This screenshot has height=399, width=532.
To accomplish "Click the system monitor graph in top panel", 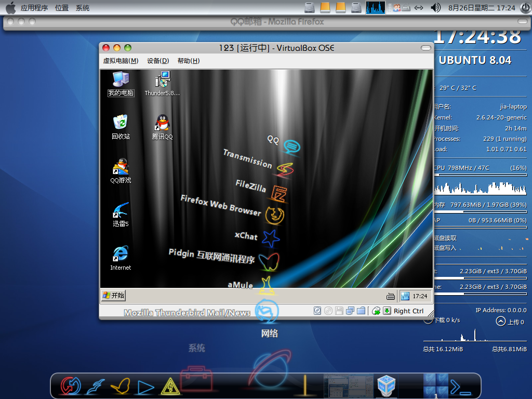I will click(375, 7).
